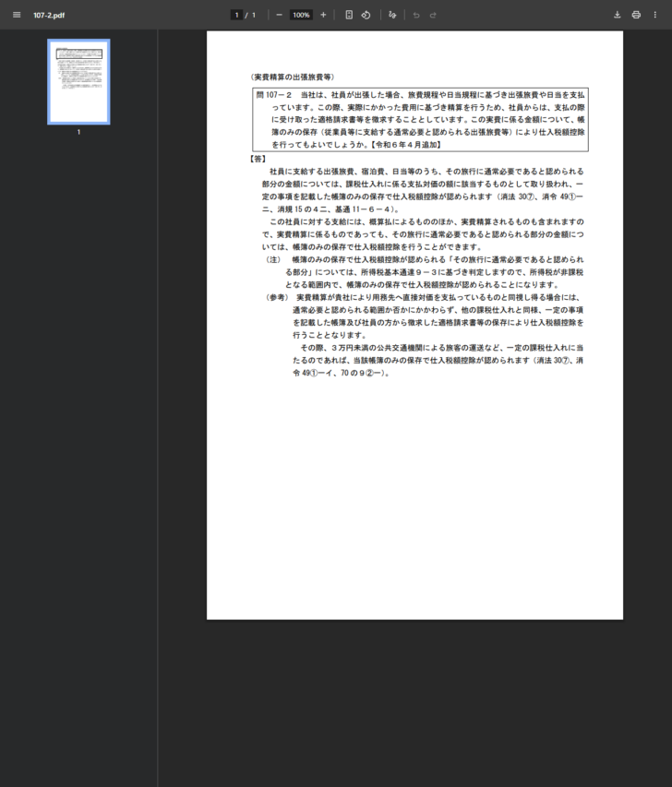This screenshot has height=787, width=672.
Task: Click the (参考) reference label
Action: [277, 297]
